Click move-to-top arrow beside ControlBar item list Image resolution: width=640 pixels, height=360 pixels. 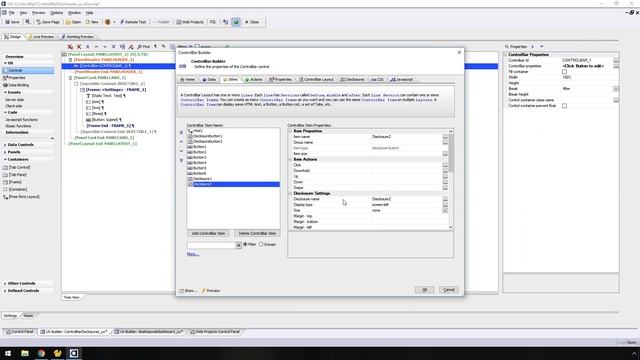point(182,132)
